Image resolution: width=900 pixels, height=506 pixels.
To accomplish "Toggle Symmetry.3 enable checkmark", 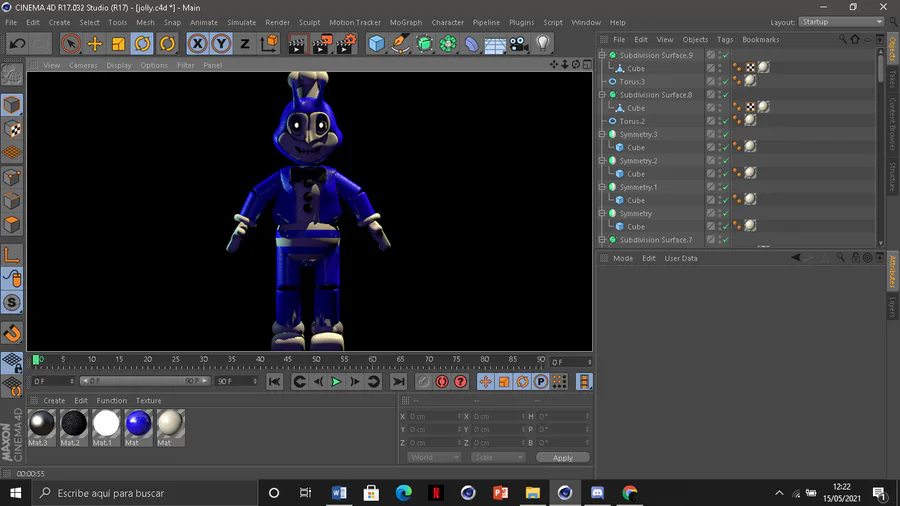I will click(x=726, y=134).
